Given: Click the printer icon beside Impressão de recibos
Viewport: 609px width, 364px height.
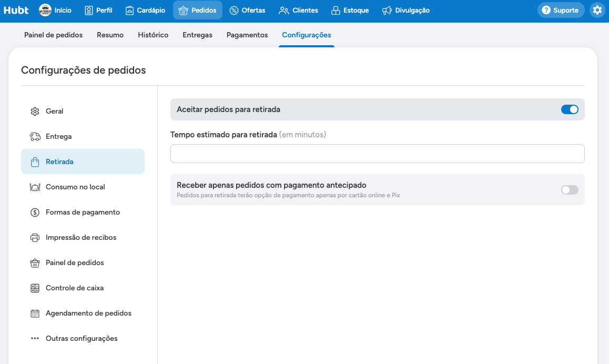Looking at the screenshot, I should click(35, 238).
